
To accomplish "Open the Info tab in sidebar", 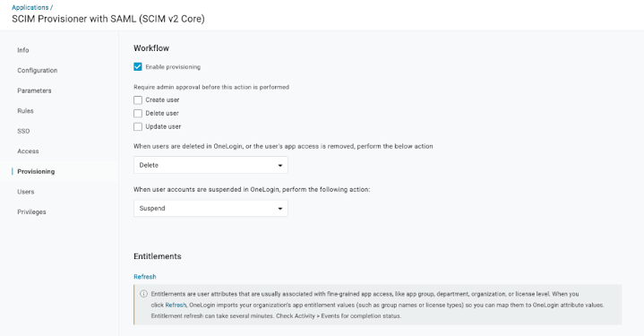I will coord(23,50).
